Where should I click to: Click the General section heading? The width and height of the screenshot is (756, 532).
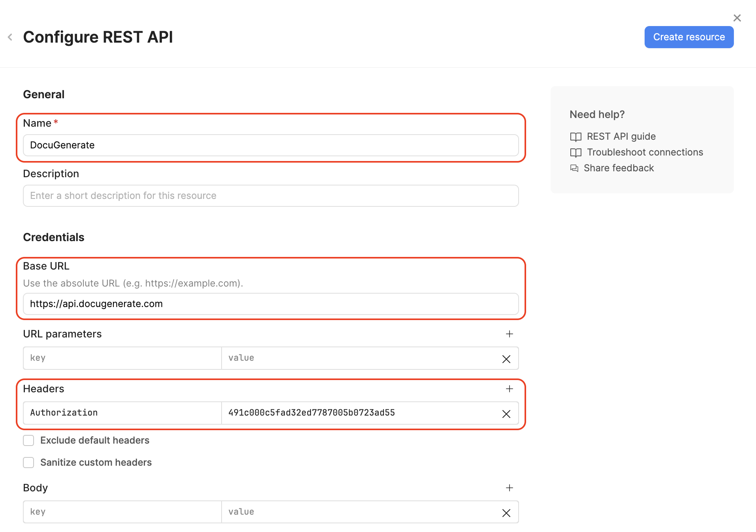tap(43, 94)
